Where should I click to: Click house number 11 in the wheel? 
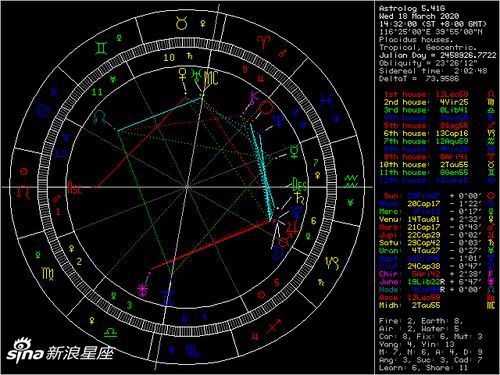tap(97, 92)
